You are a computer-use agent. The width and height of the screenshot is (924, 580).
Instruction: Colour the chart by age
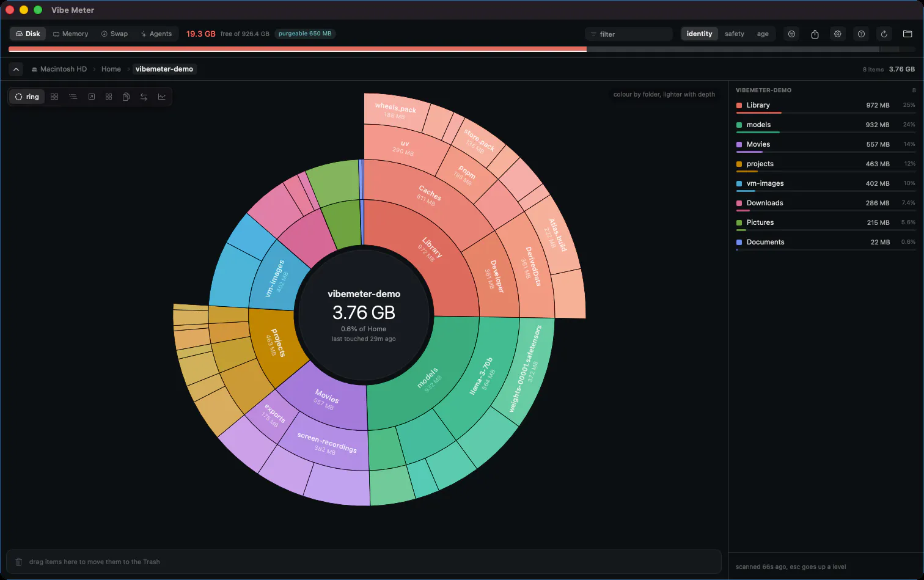[x=763, y=34]
